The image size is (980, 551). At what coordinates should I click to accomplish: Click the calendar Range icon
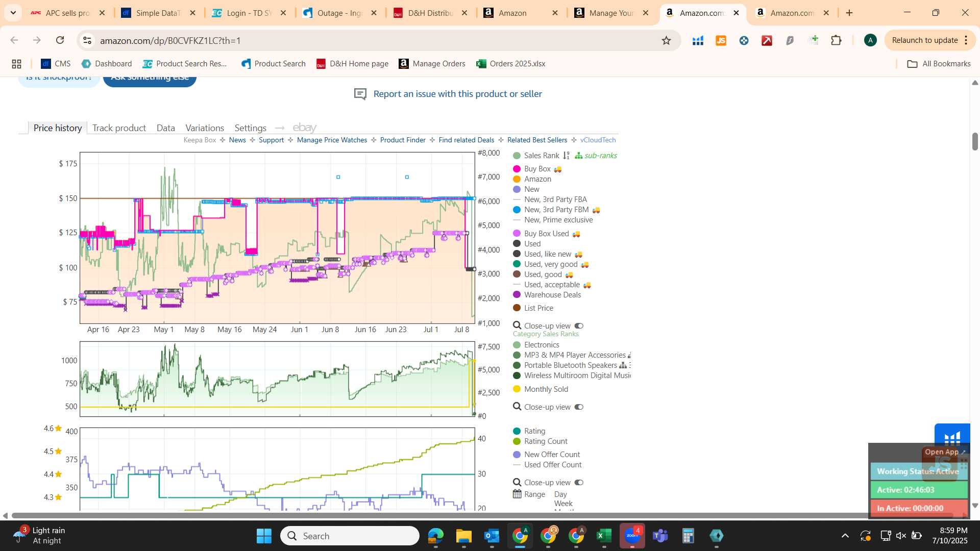click(517, 494)
